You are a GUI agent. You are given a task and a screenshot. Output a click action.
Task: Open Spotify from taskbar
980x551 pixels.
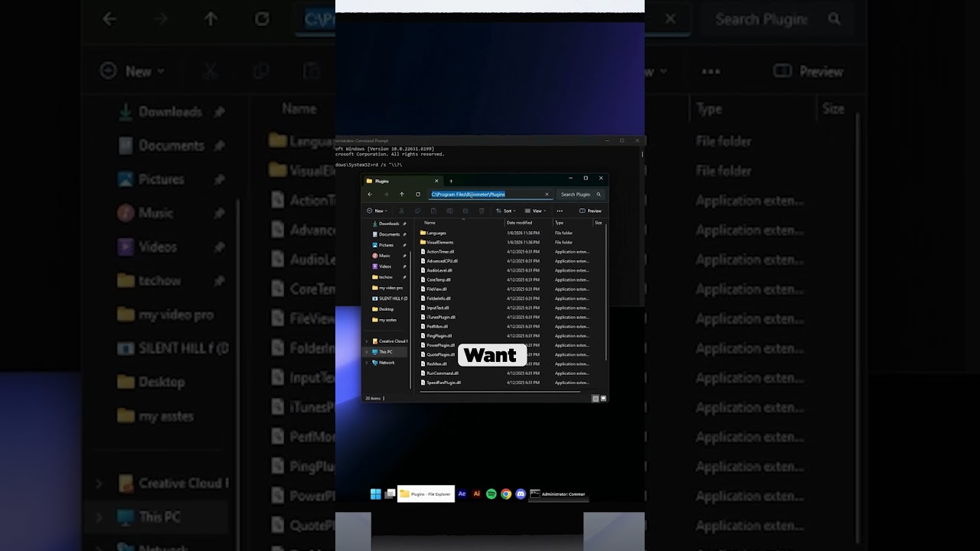[x=492, y=494]
